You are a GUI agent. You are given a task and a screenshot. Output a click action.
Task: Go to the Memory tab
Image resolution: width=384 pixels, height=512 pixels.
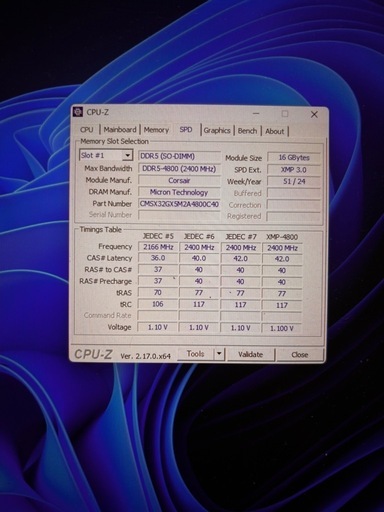(x=156, y=130)
